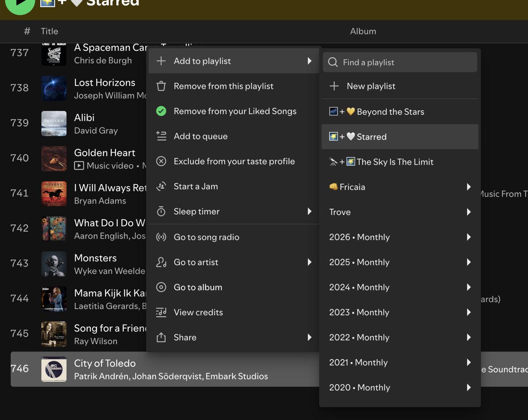Click the Add to queue icon
Image resolution: width=528 pixels, height=420 pixels.
(x=161, y=136)
